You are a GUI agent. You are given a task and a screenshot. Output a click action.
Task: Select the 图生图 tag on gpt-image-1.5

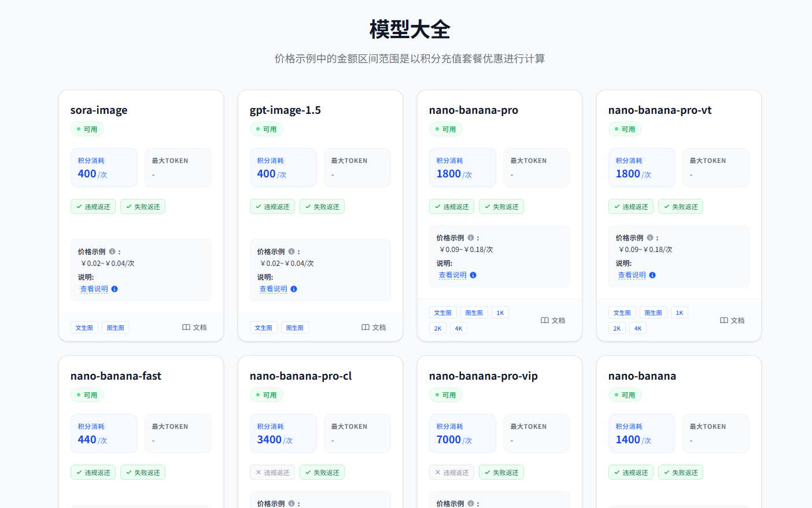295,328
